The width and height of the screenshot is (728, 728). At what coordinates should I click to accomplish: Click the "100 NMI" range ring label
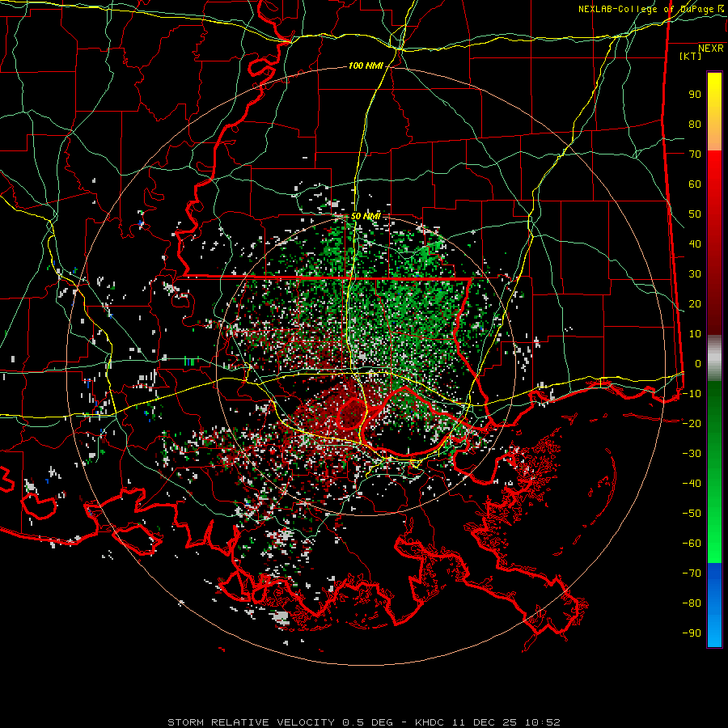(366, 66)
